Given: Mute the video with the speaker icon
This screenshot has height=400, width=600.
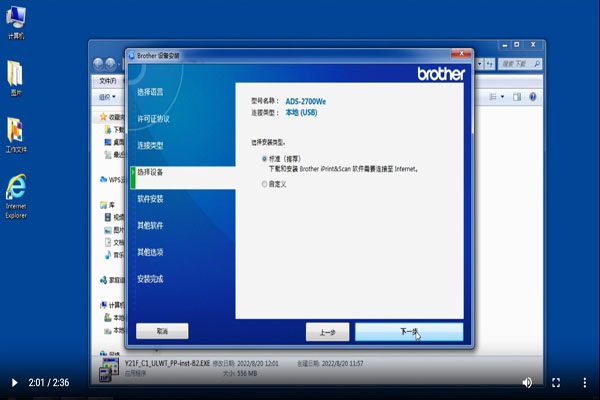Looking at the screenshot, I should (527, 382).
